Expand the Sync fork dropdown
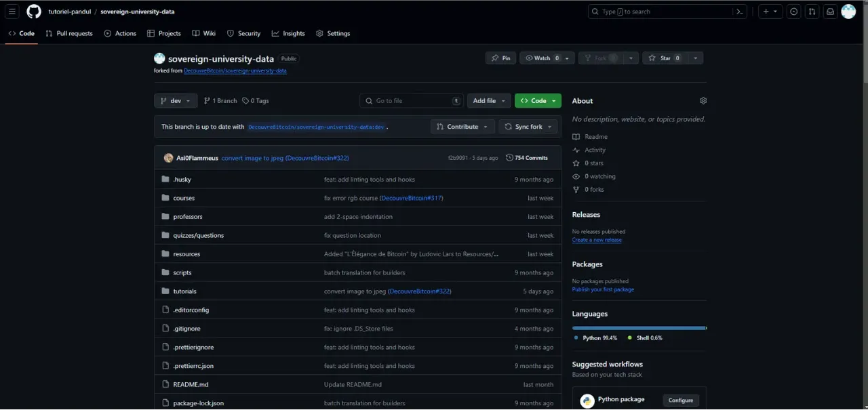Image resolution: width=868 pixels, height=410 pixels. (528, 127)
